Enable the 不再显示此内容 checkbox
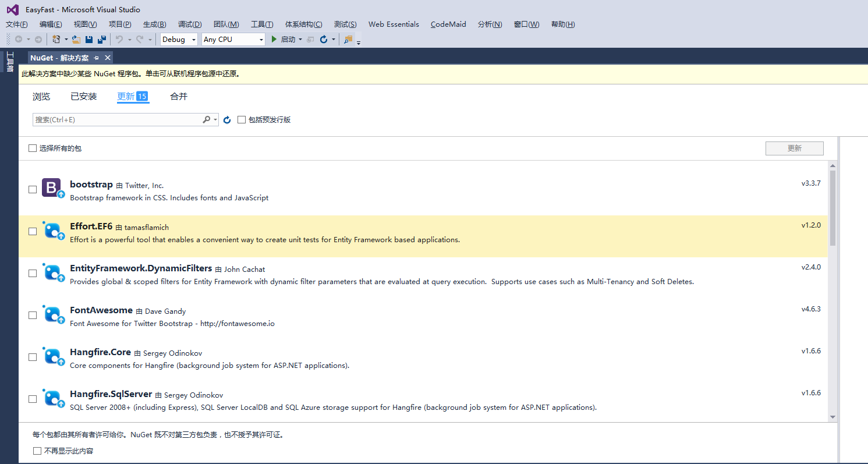 tap(37, 451)
